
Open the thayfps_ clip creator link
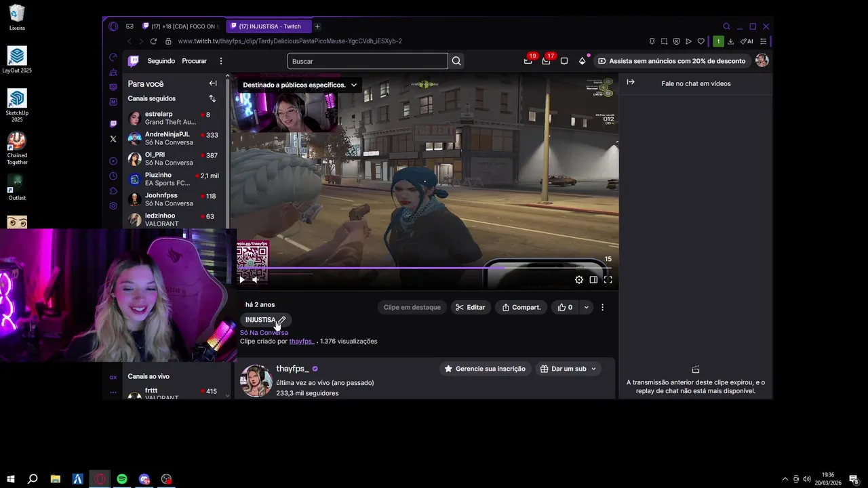pos(301,341)
